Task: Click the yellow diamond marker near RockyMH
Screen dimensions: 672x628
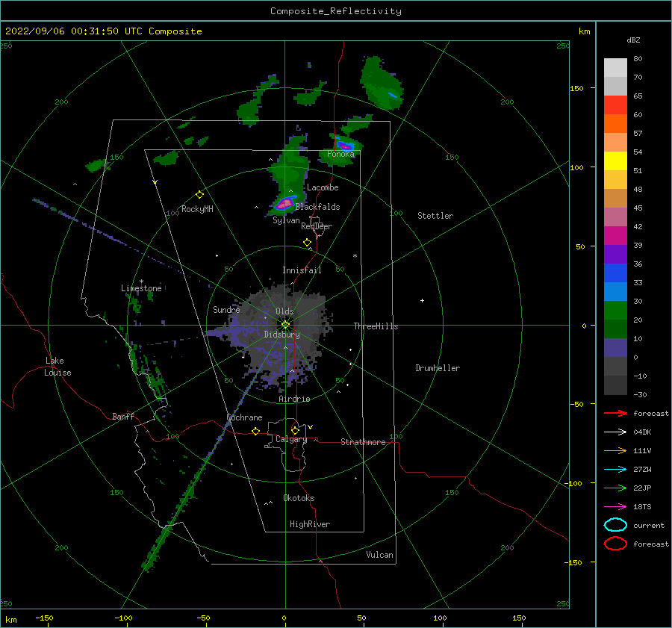Action: click(x=199, y=195)
